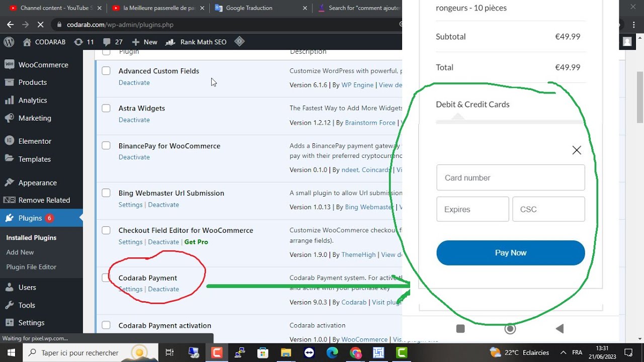
Task: Open the Windows Start menu
Action: [x=11, y=352]
